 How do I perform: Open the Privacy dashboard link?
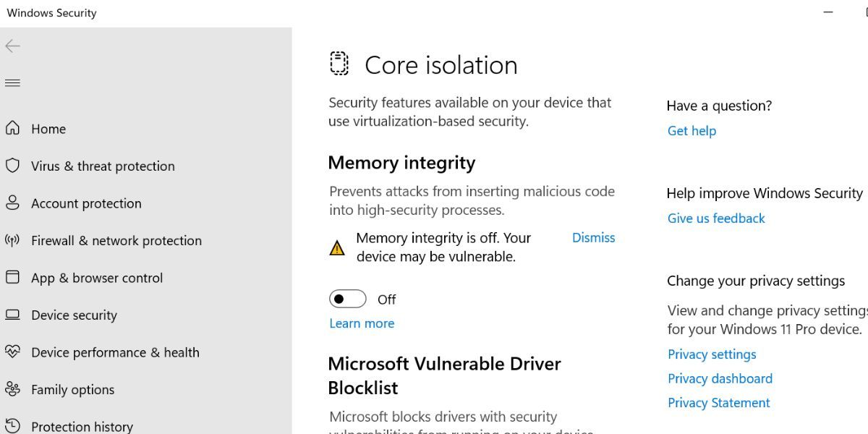point(720,378)
